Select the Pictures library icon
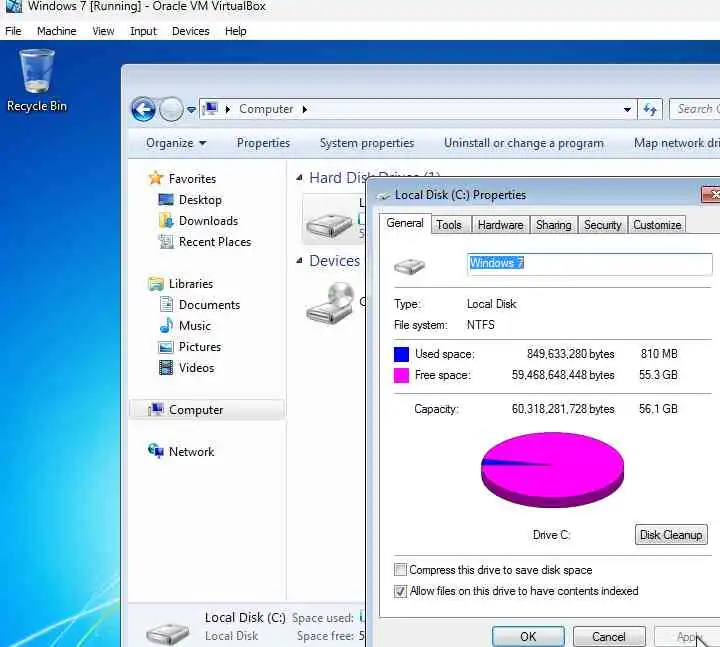The height and width of the screenshot is (647, 720). pyautogui.click(x=166, y=347)
